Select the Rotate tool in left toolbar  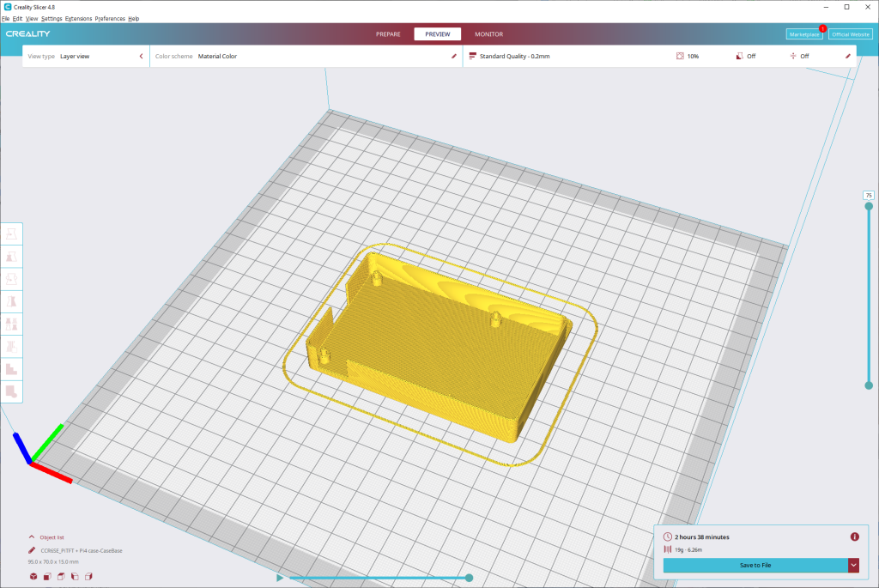coord(11,279)
